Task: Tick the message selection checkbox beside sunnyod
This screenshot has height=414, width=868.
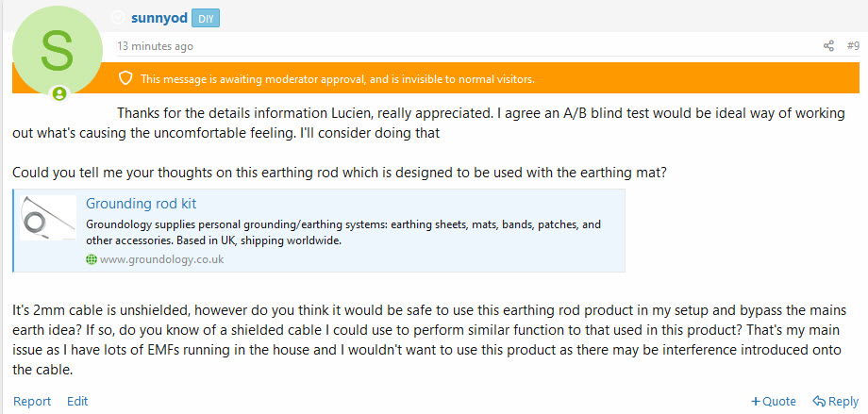Action: click(118, 18)
